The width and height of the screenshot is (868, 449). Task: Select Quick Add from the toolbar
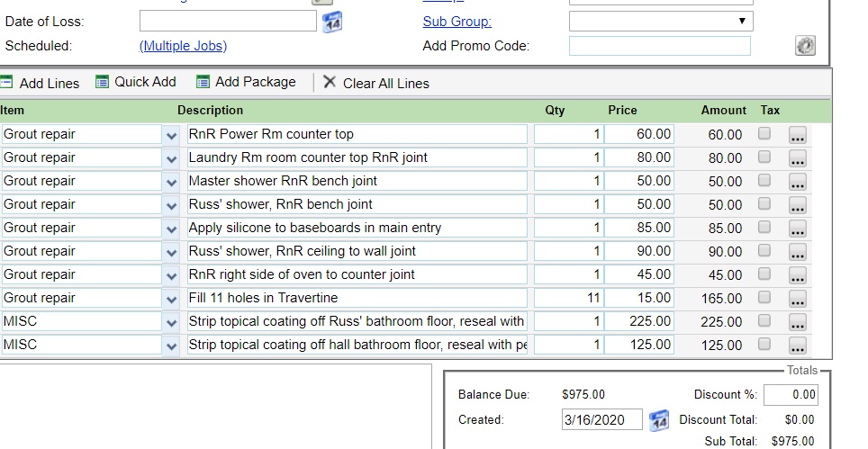click(135, 82)
